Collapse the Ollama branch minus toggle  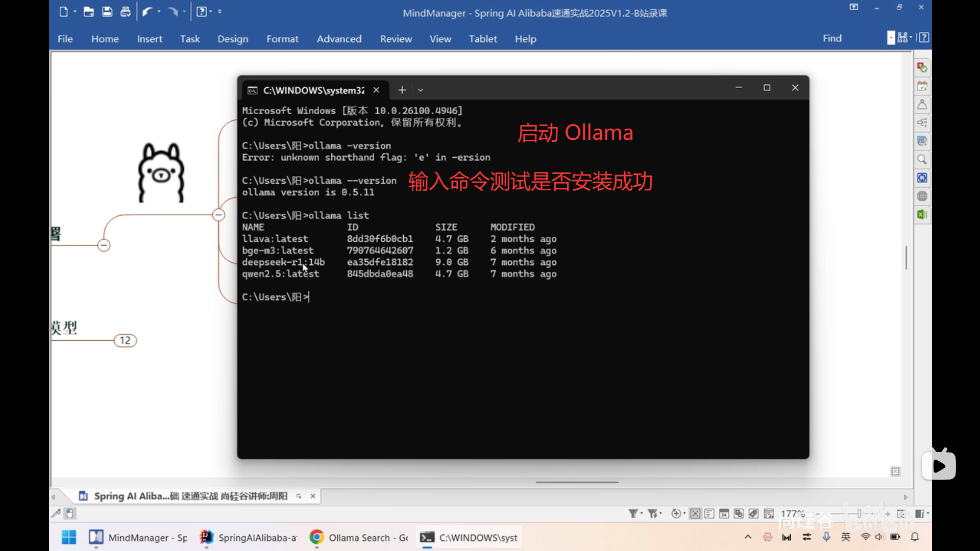[x=218, y=215]
